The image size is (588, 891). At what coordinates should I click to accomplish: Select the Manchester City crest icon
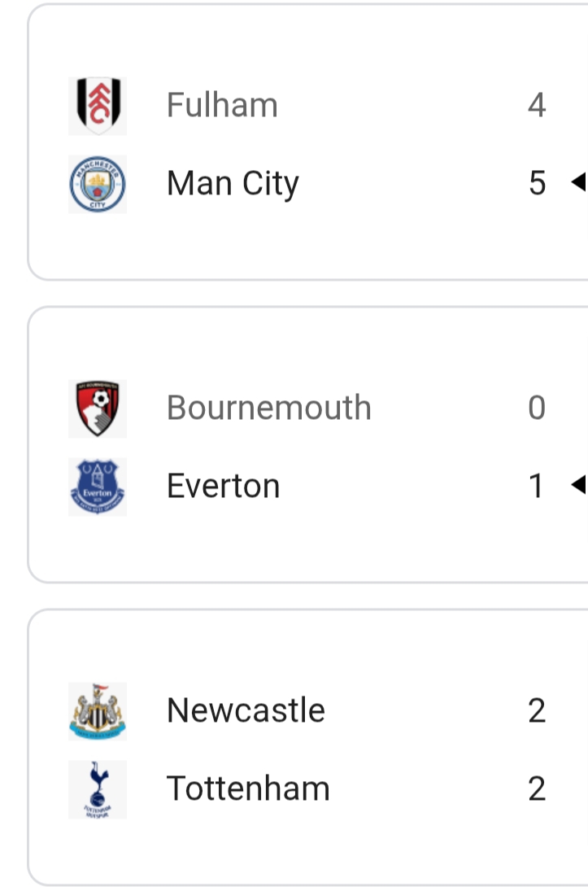pyautogui.click(x=98, y=184)
